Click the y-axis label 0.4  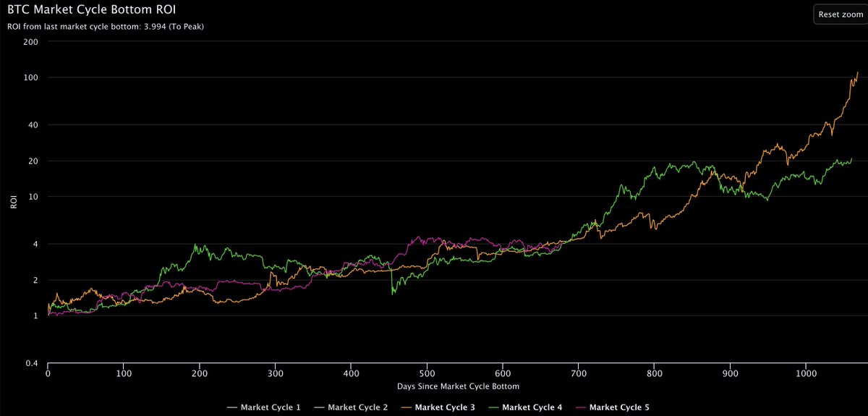click(x=31, y=363)
